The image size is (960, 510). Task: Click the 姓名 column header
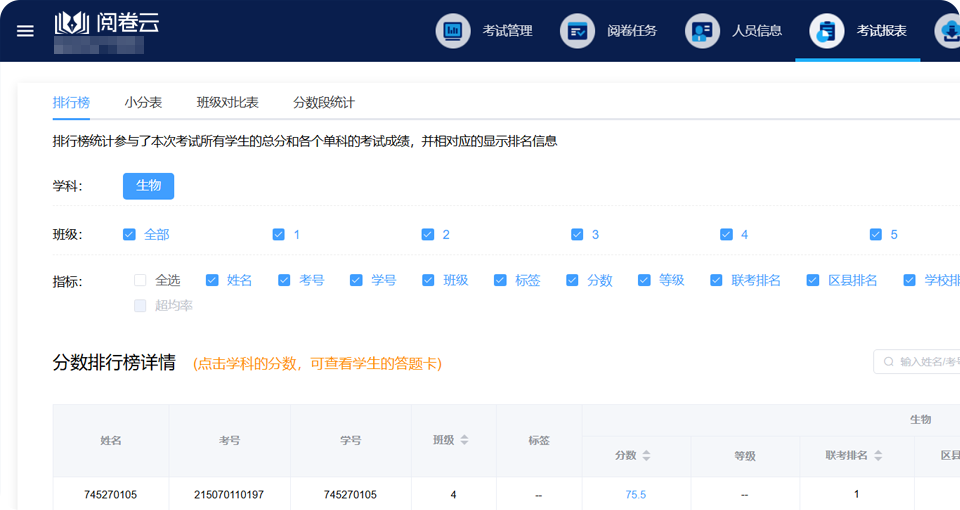pos(111,440)
